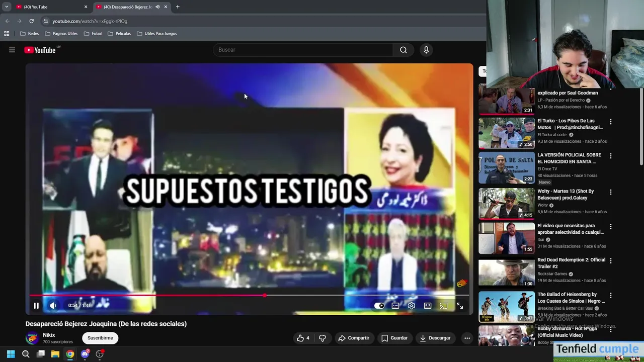
Task: Seek on the red video progress bar
Action: 249,295
